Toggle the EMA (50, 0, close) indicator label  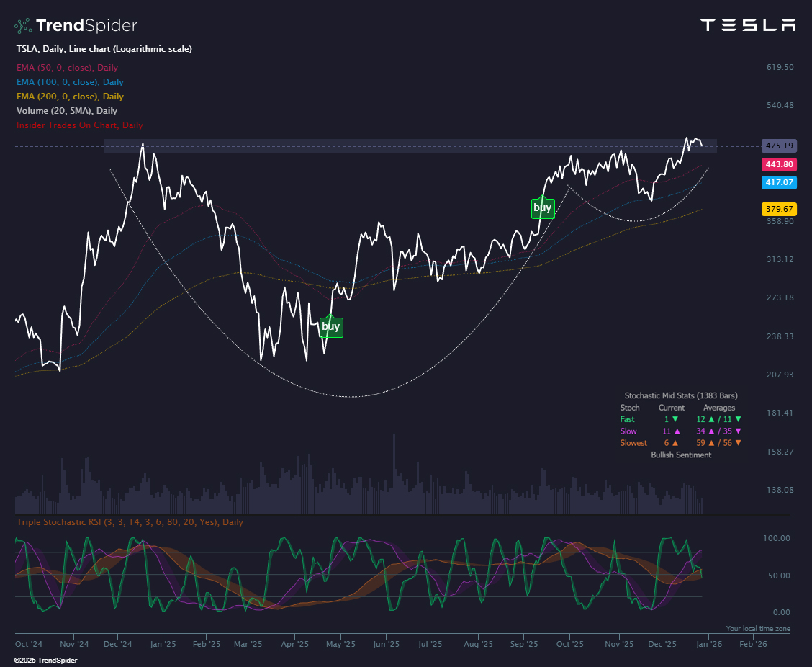[67, 67]
